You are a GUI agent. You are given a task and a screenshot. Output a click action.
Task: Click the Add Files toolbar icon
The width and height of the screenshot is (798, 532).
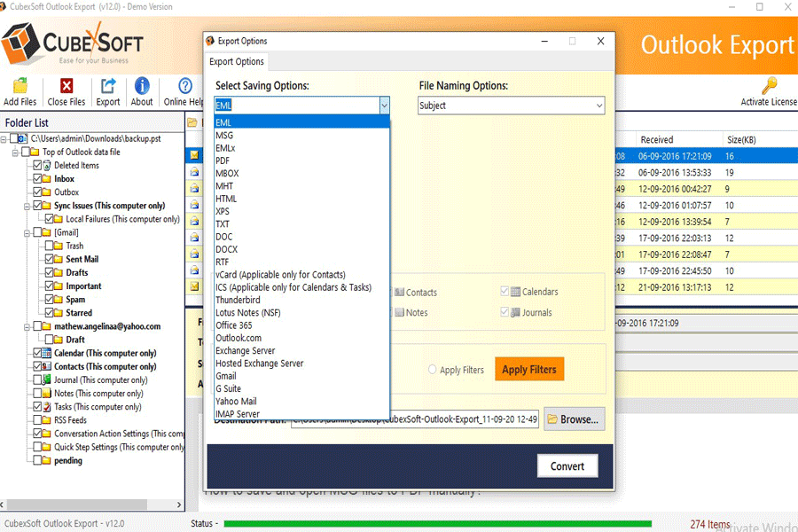click(20, 86)
